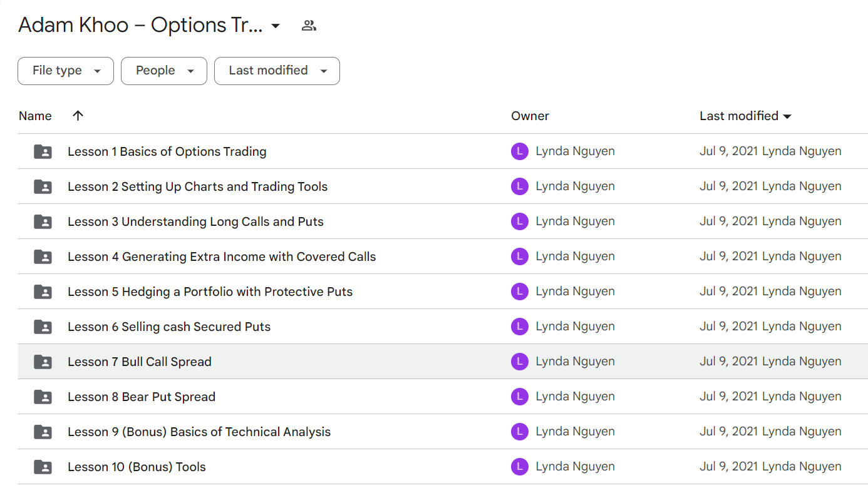Click folder icon for Lesson 8 Bear Put Spread
Viewport: 868px width, 493px height.
click(43, 397)
